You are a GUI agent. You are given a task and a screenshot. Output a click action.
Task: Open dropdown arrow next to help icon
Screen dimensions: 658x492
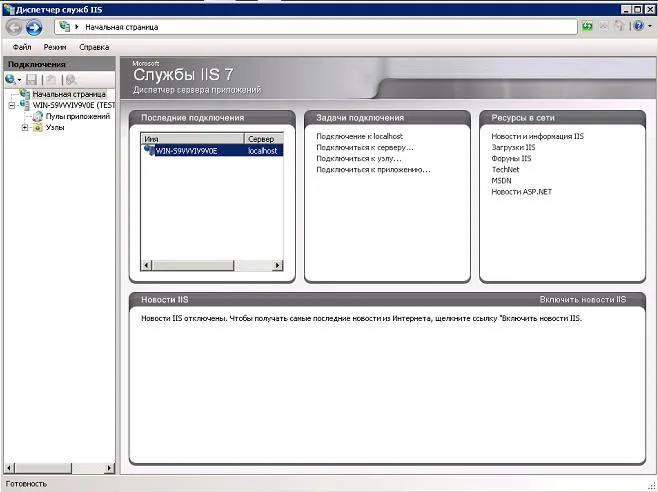pos(650,26)
